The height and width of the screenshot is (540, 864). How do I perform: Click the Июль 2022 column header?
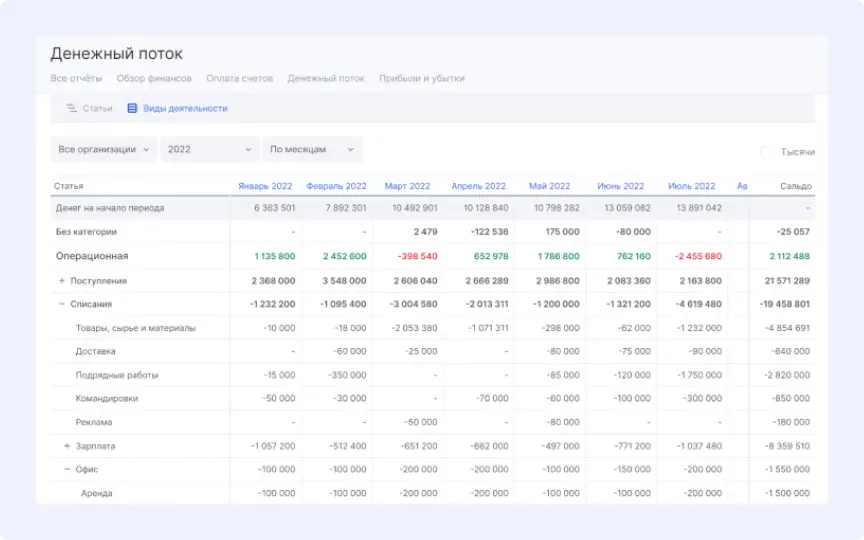click(x=691, y=186)
